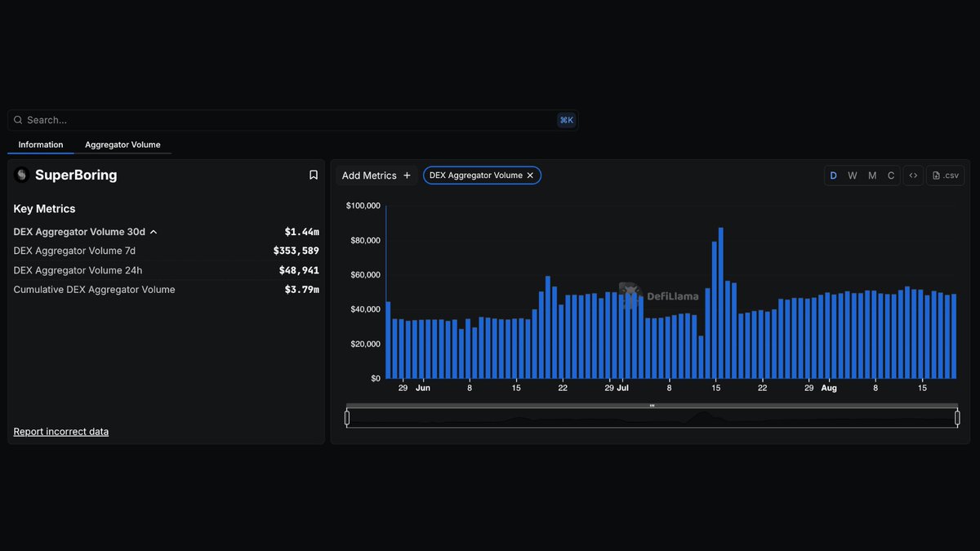Screen dimensions: 980x551
Task: Click the Key Metrics heading
Action: [44, 209]
